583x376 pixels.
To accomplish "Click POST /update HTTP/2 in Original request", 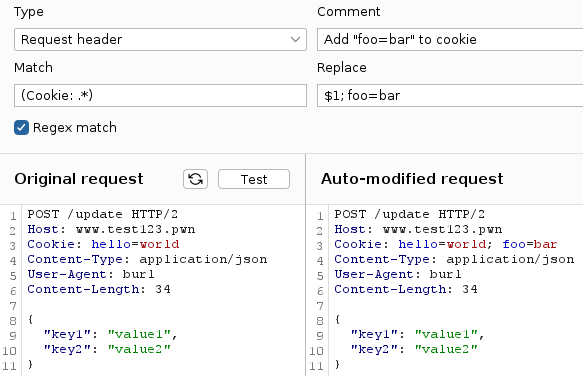I will [x=103, y=215].
